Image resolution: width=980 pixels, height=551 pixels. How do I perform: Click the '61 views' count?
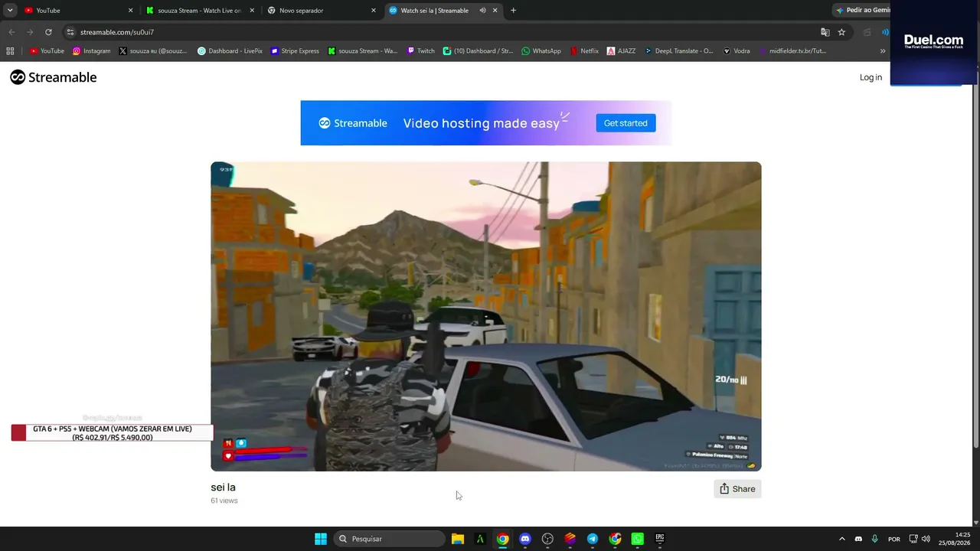coord(224,500)
